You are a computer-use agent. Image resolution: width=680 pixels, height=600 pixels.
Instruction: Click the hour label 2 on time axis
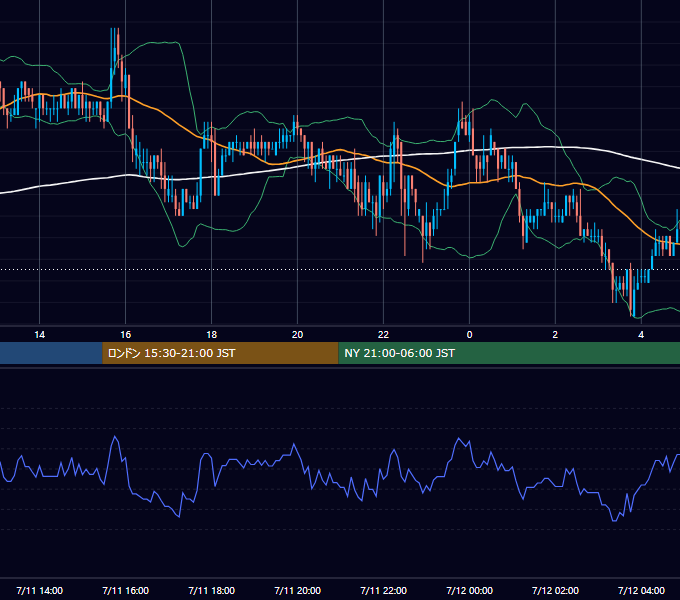[555, 335]
